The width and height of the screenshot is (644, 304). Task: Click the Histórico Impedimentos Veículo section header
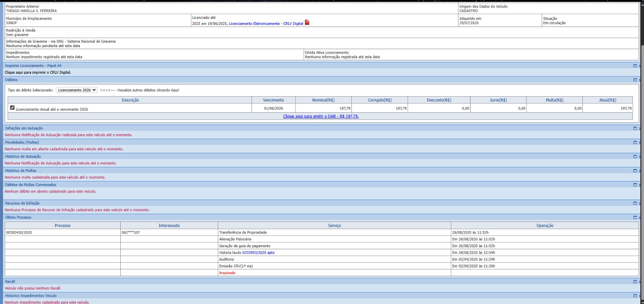click(x=31, y=296)
